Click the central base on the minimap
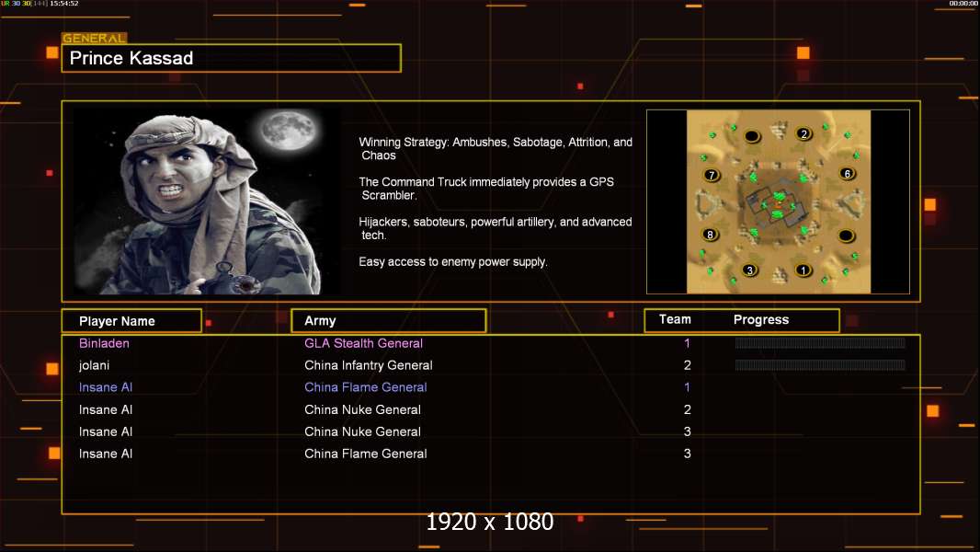 click(778, 204)
